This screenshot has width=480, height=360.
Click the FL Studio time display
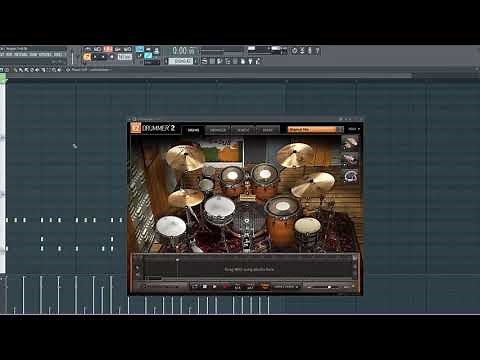click(x=183, y=51)
